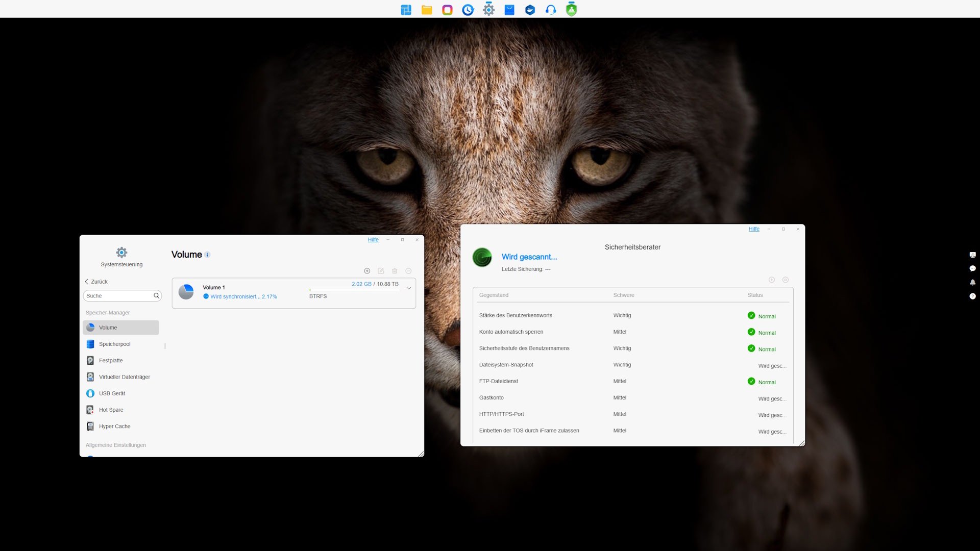Image resolution: width=980 pixels, height=551 pixels.
Task: Click the refresh icon on Volume panel
Action: click(x=408, y=270)
